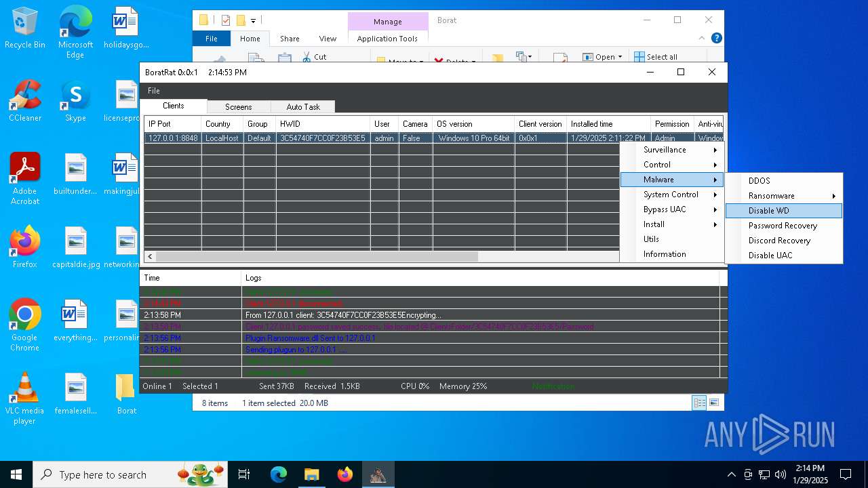
Task: Select the Google Chrome desktop shortcut
Action: (x=25, y=325)
